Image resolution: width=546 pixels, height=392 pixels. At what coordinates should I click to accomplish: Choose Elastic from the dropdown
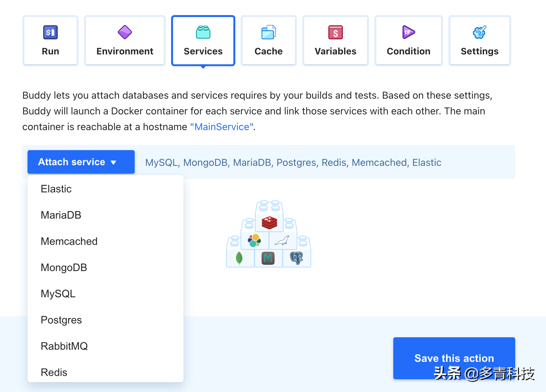coord(106,189)
